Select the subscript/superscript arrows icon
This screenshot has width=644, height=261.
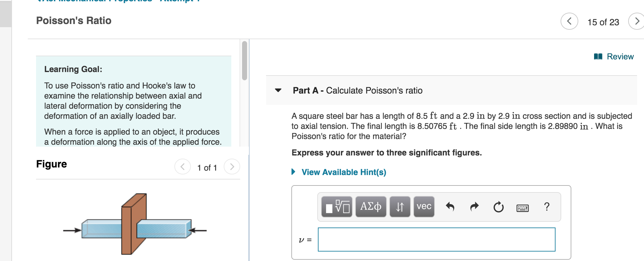(399, 207)
